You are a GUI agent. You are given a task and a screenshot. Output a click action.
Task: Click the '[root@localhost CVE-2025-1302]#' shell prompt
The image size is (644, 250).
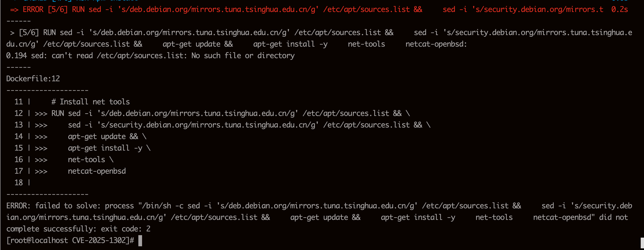tap(70, 241)
